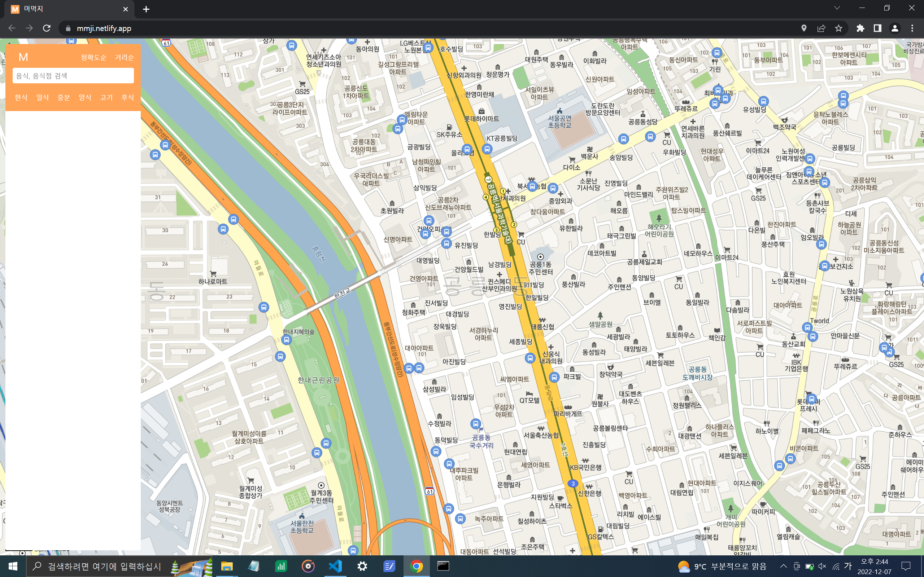Open Chrome three-dot menu

(x=912, y=28)
